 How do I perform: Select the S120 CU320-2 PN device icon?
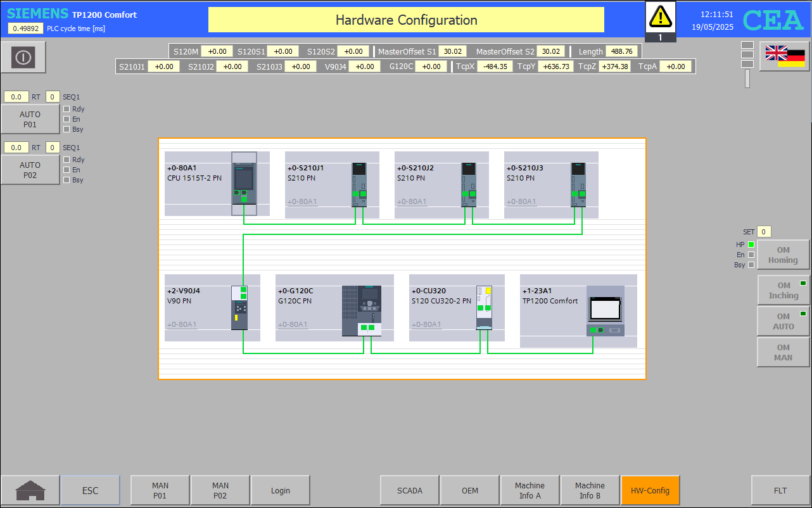(x=484, y=307)
